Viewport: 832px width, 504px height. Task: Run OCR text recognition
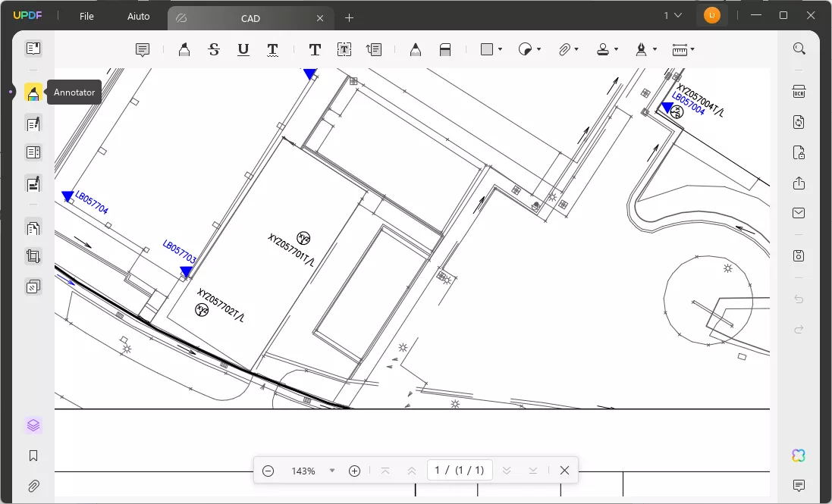799,92
